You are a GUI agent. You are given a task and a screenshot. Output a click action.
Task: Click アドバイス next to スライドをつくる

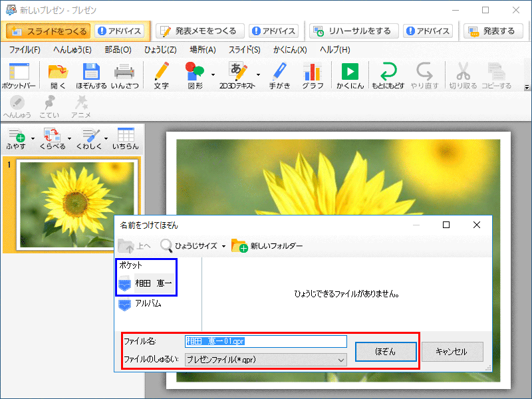tap(119, 31)
